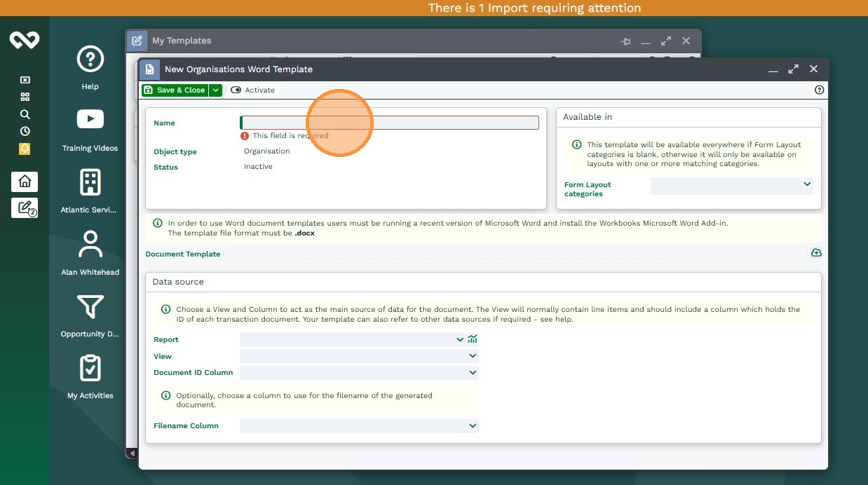Viewport: 868px width, 485px height.
Task: Open the My Activities shortcut
Action: point(90,376)
